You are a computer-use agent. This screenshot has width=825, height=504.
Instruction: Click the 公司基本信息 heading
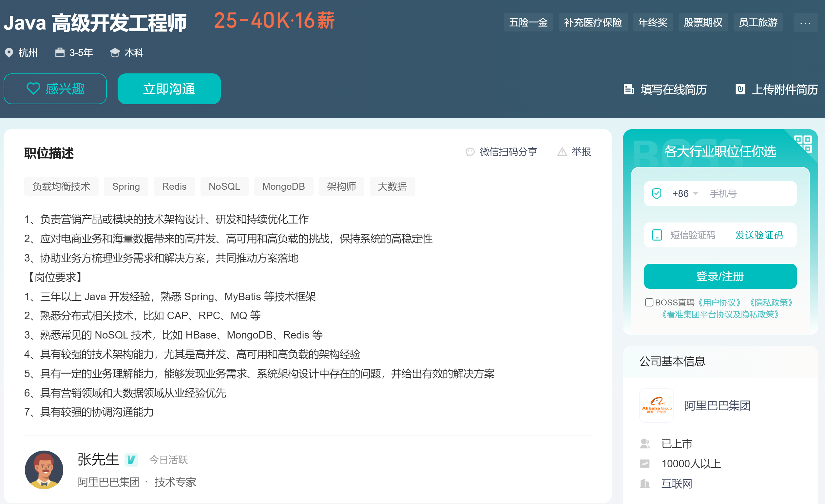pyautogui.click(x=672, y=361)
